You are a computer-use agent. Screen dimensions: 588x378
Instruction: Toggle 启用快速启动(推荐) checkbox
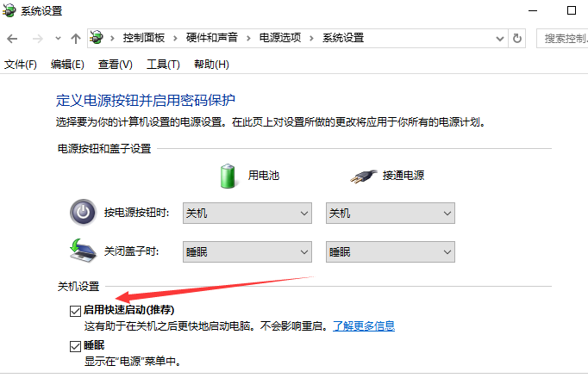(75, 311)
